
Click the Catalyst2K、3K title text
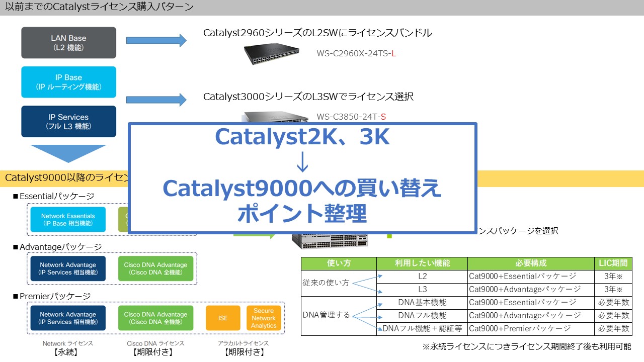point(302,137)
